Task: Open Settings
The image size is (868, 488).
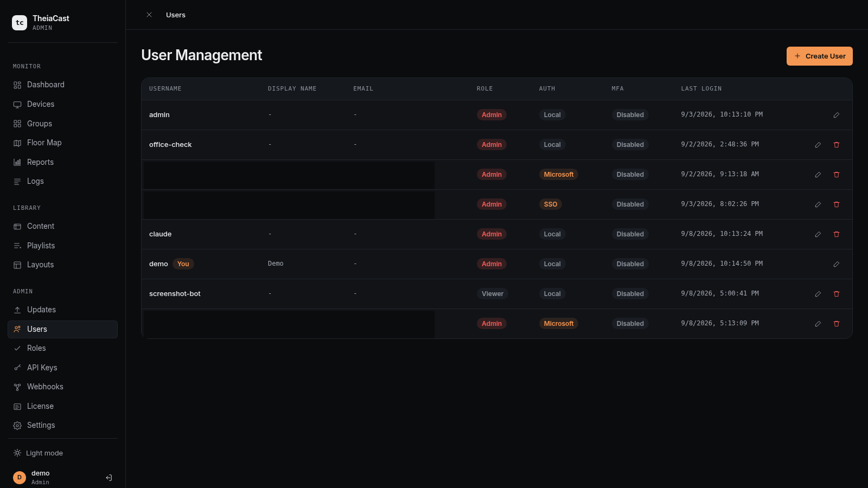Action: pyautogui.click(x=62, y=425)
